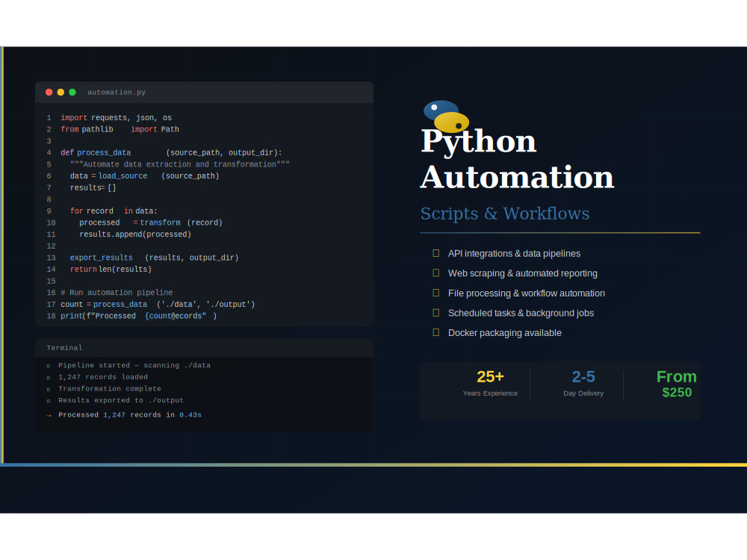Click 'export_results' call on line 13
Screen dimensions: 747x560
[102, 258]
